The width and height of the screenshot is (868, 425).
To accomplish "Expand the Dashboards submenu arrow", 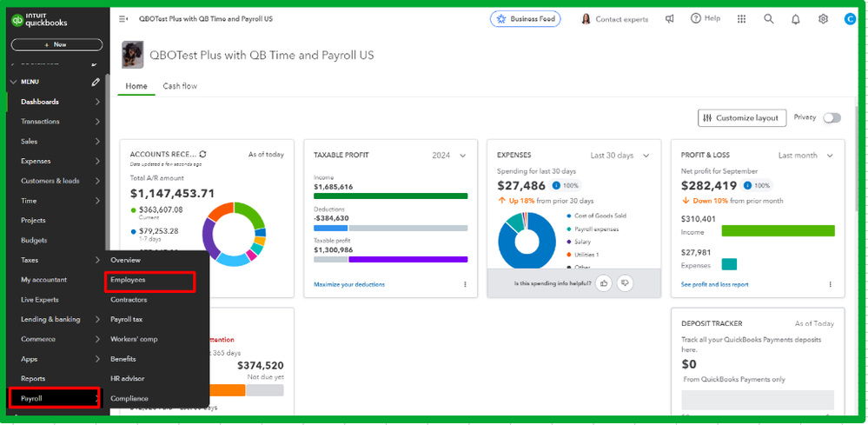I will click(97, 102).
